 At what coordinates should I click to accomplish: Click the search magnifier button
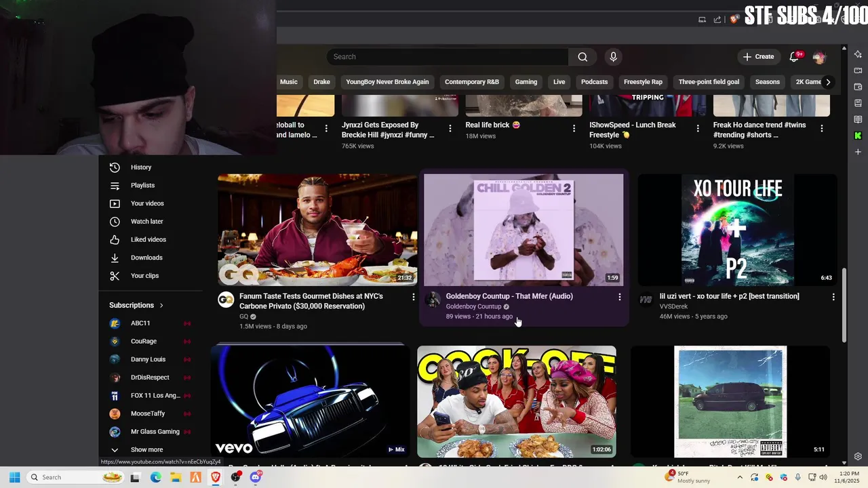(x=583, y=57)
